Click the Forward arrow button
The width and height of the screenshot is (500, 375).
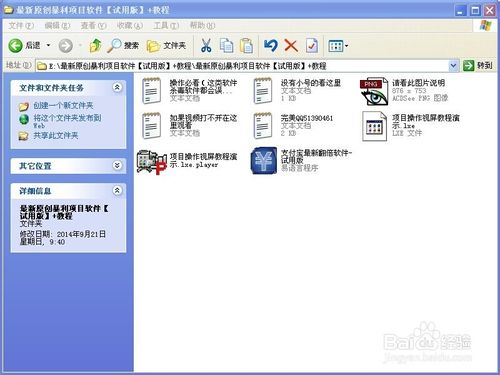(66, 46)
